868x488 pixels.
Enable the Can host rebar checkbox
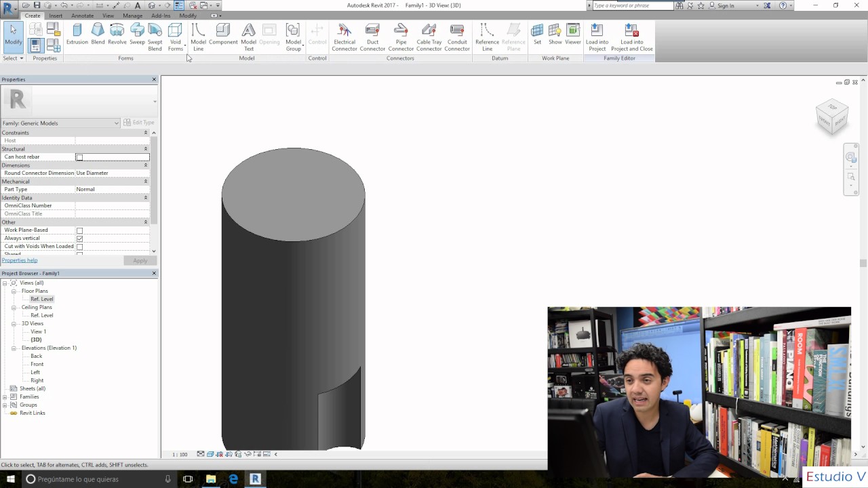tap(79, 157)
